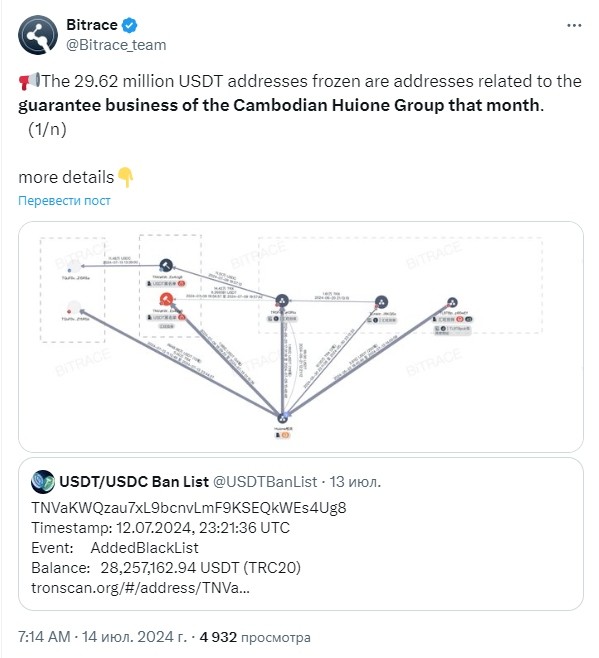The width and height of the screenshot is (599, 658).
Task: Open the Bitrace profile avatar
Action: tap(38, 35)
